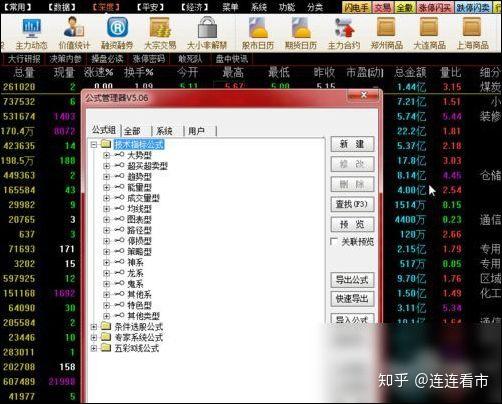Switch to the 系统 tab in formula manager

click(164, 131)
